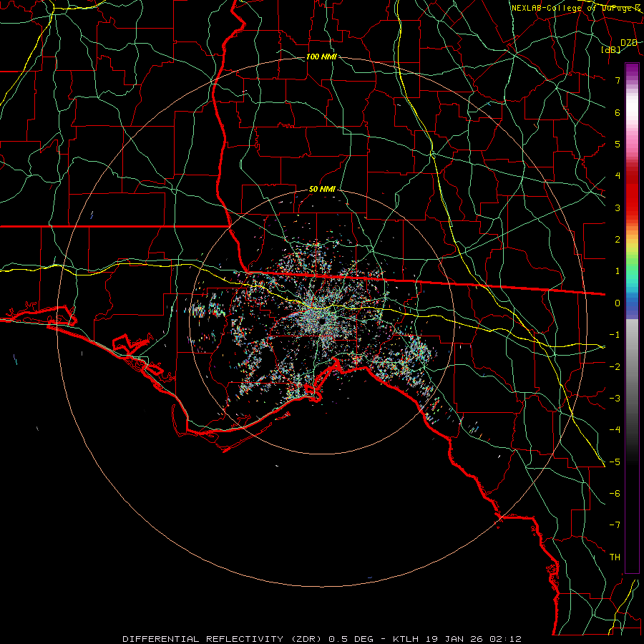Click the "-6" label on color scale

point(615,493)
